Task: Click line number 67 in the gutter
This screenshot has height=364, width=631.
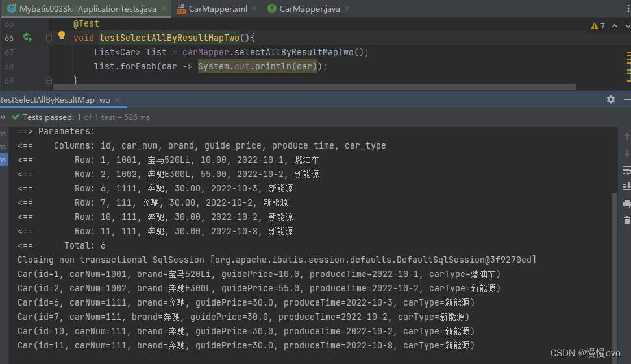Action: [x=9, y=53]
